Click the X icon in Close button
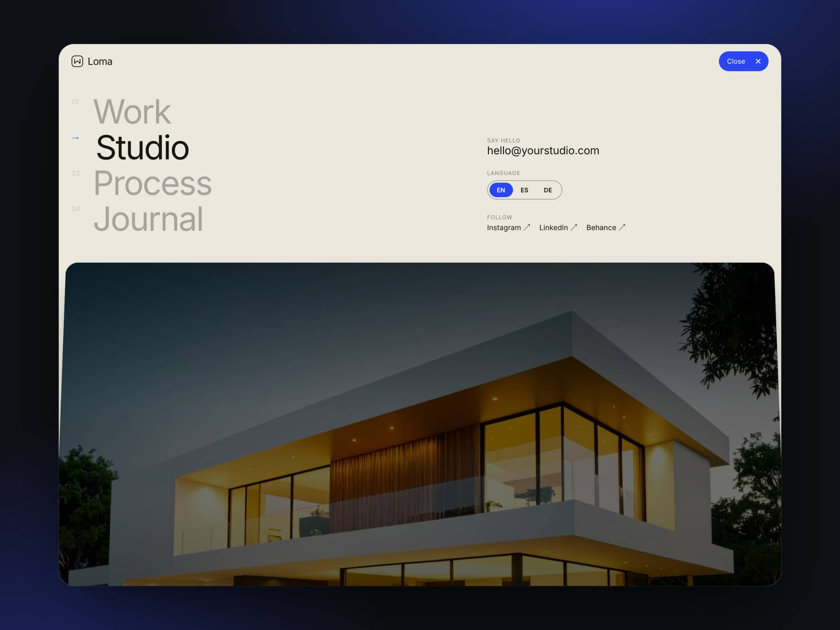 pyautogui.click(x=758, y=61)
